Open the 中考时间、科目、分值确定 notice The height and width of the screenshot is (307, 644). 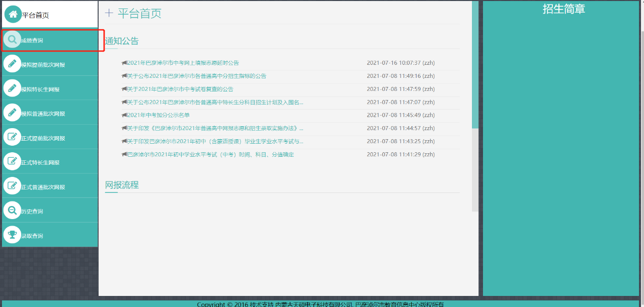tap(210, 154)
